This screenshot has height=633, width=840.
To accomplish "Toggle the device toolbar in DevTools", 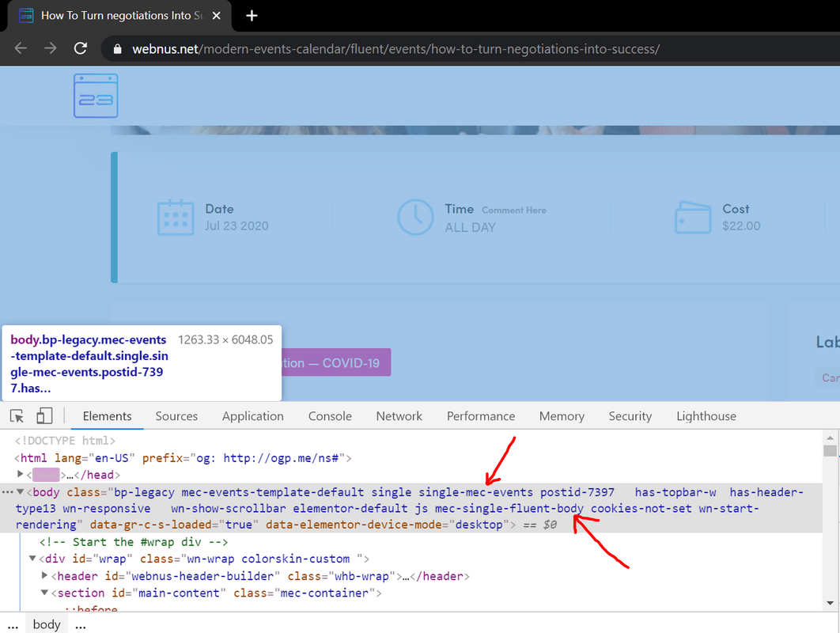I will (x=44, y=416).
